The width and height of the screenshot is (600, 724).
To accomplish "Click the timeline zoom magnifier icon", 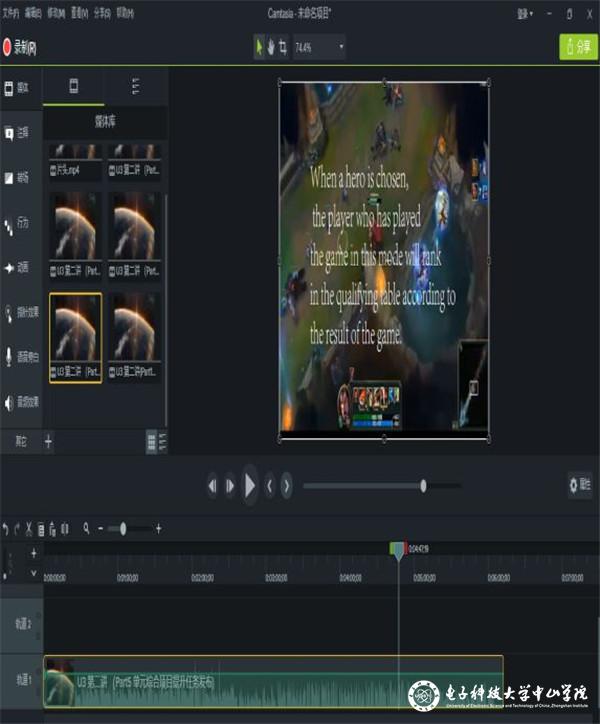I will [x=86, y=529].
